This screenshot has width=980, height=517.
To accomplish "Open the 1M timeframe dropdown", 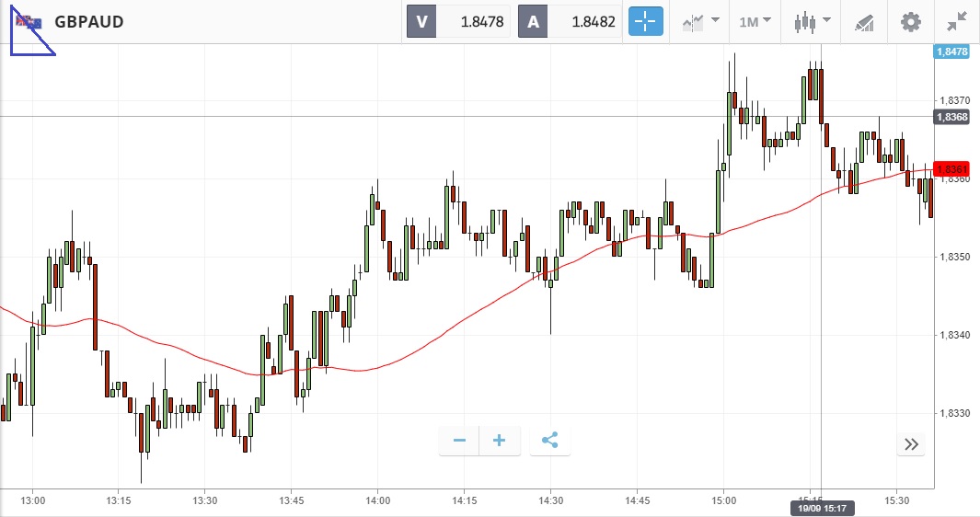I will click(x=755, y=21).
